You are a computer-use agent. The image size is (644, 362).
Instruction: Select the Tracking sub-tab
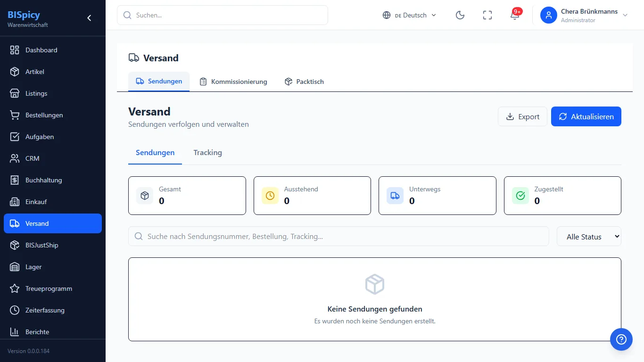pos(207,153)
